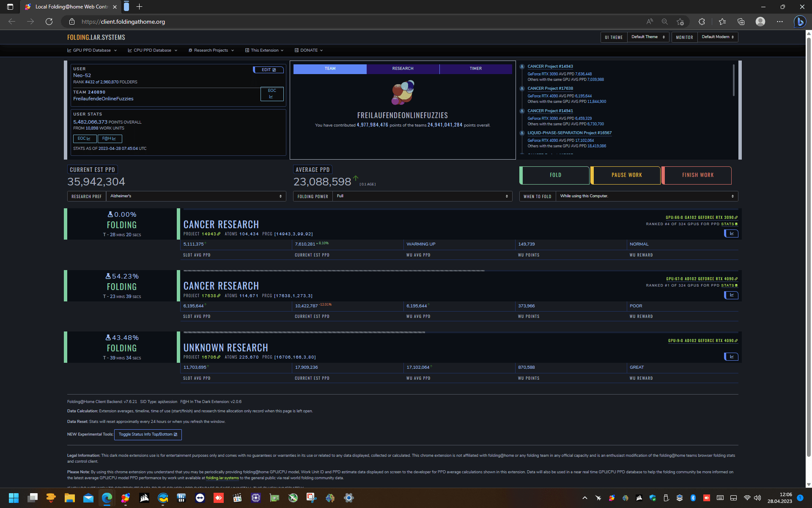
Task: Open Folding@home taskbar icon
Action: click(x=126, y=498)
